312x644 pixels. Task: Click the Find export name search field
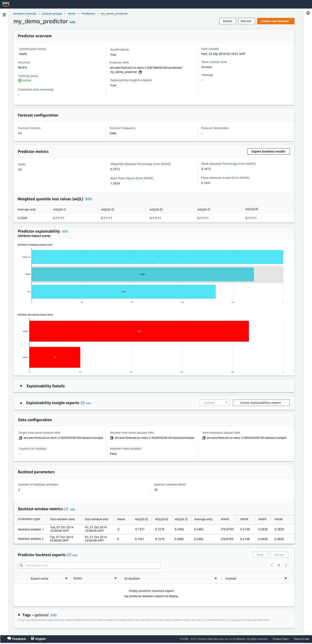pos(89,565)
